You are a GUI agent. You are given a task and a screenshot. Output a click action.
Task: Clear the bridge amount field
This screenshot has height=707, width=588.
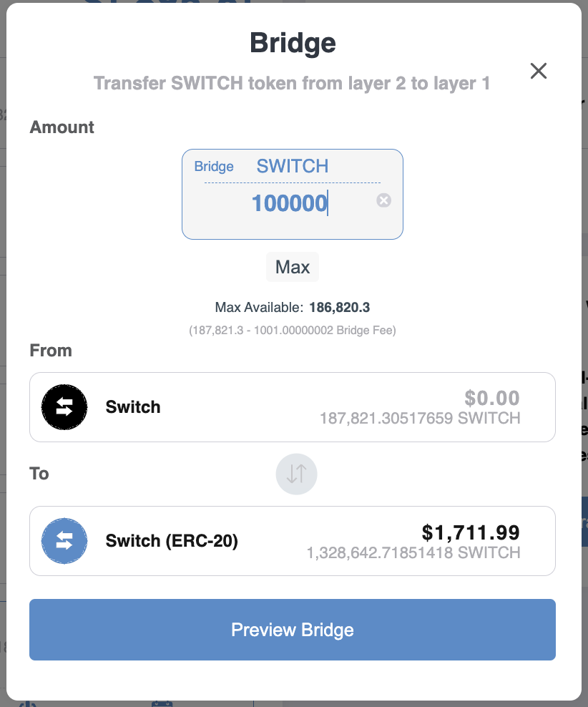pos(384,200)
